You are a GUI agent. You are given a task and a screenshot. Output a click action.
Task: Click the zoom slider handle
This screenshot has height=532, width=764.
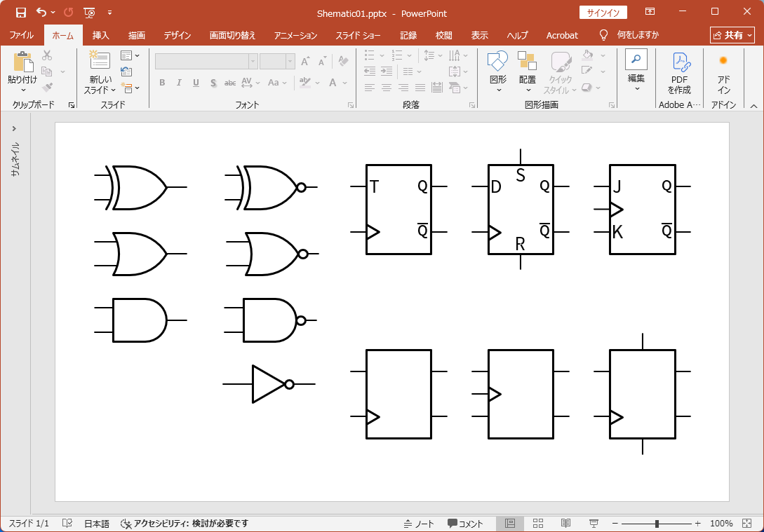click(x=657, y=524)
